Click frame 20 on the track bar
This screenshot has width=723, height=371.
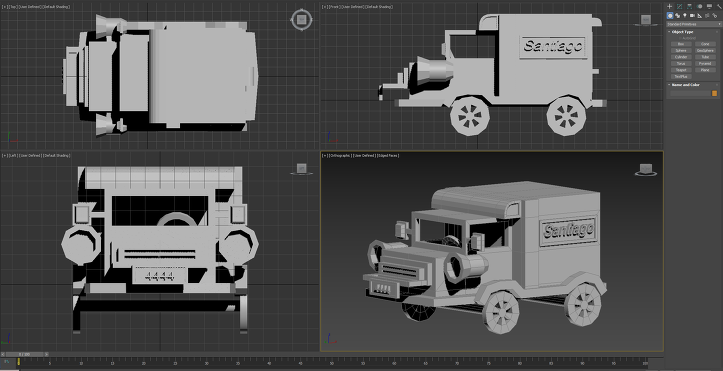pyautogui.click(x=144, y=363)
